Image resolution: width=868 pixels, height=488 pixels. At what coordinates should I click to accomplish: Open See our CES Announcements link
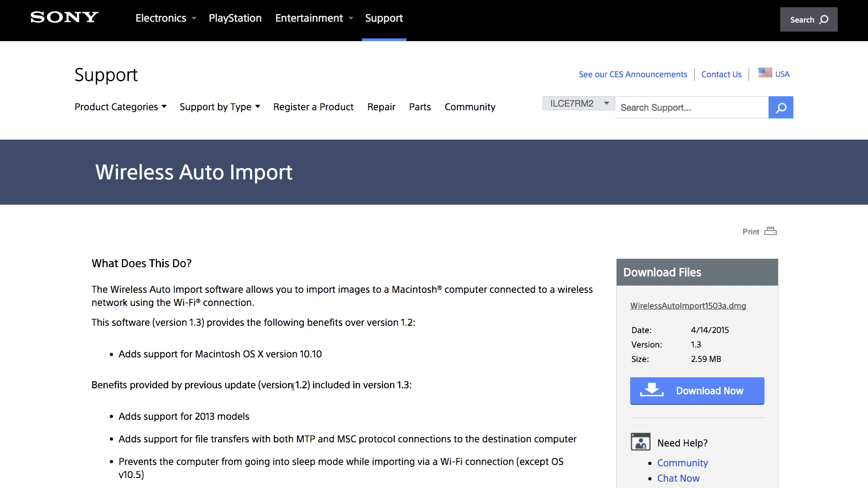(632, 75)
